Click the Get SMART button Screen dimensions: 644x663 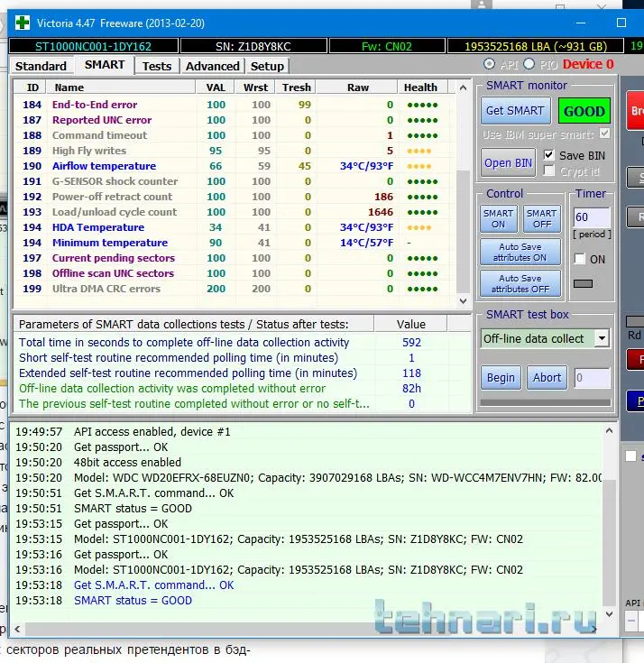pyautogui.click(x=515, y=111)
